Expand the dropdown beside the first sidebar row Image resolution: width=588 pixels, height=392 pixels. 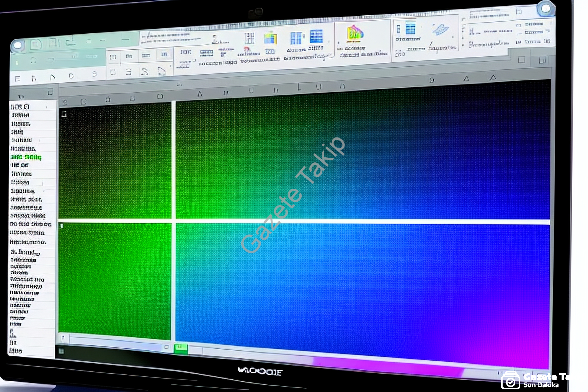(47, 107)
